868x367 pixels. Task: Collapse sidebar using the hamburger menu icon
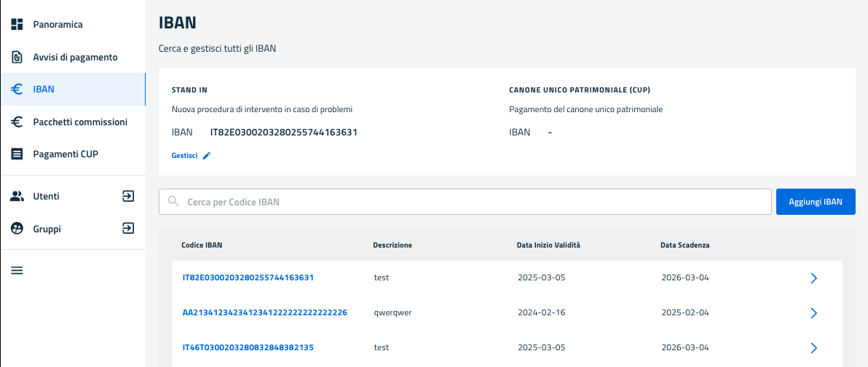17,270
